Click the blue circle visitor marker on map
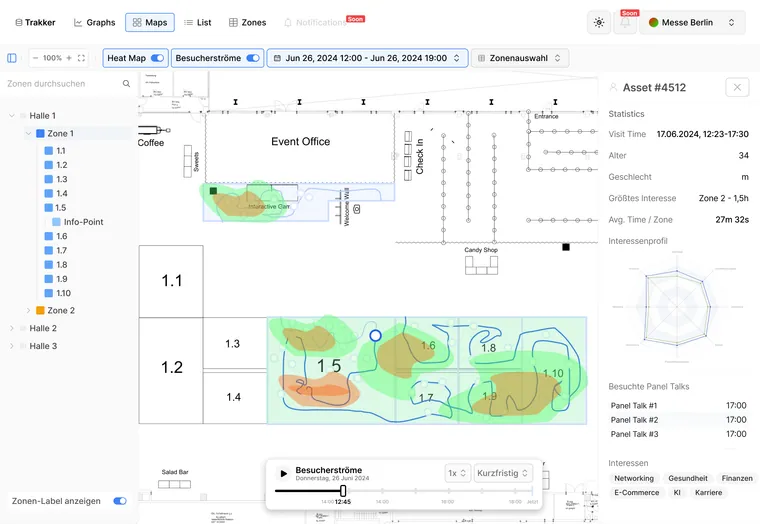The height and width of the screenshot is (524, 760). coord(375,335)
